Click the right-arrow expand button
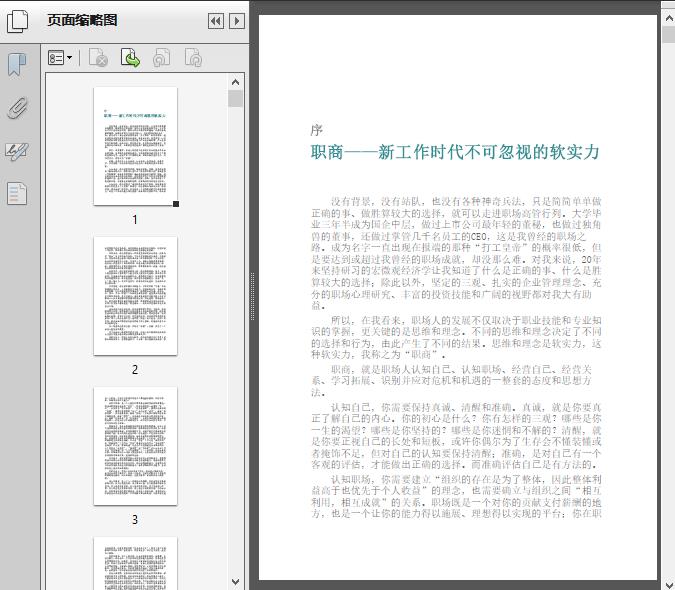 click(x=237, y=21)
